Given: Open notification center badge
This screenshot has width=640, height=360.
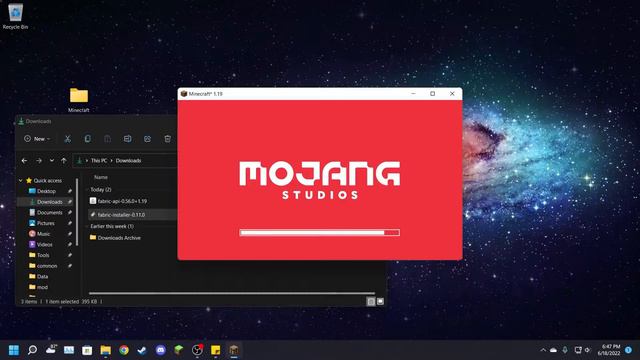Looking at the screenshot, I should click(x=629, y=350).
